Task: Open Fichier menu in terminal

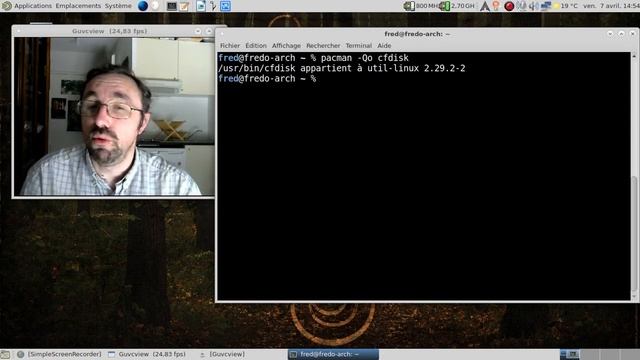Action: click(230, 46)
